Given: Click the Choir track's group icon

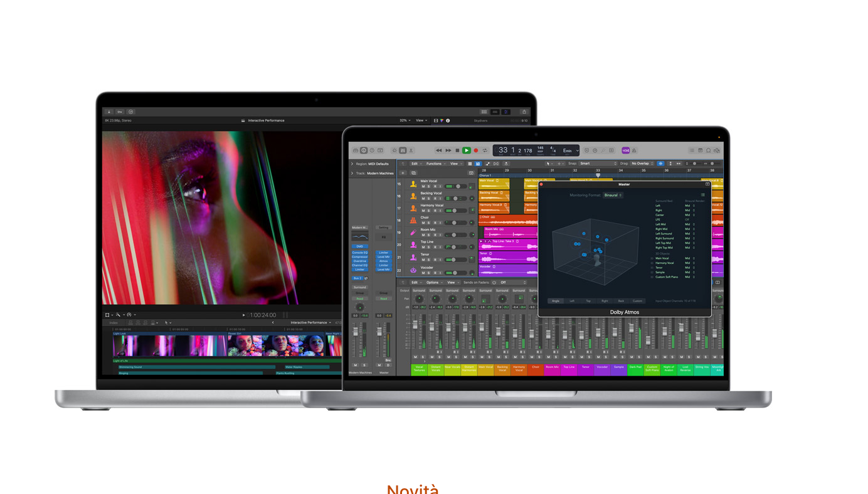Looking at the screenshot, I should pyautogui.click(x=413, y=219).
